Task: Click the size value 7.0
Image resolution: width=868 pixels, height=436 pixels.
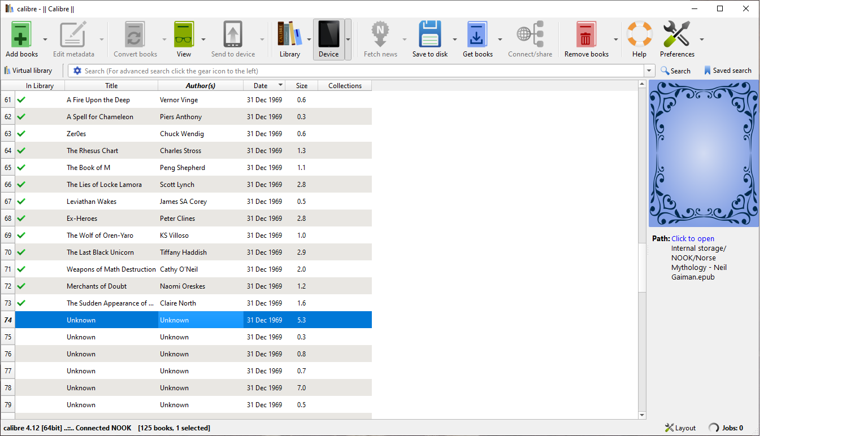Action: coord(302,388)
